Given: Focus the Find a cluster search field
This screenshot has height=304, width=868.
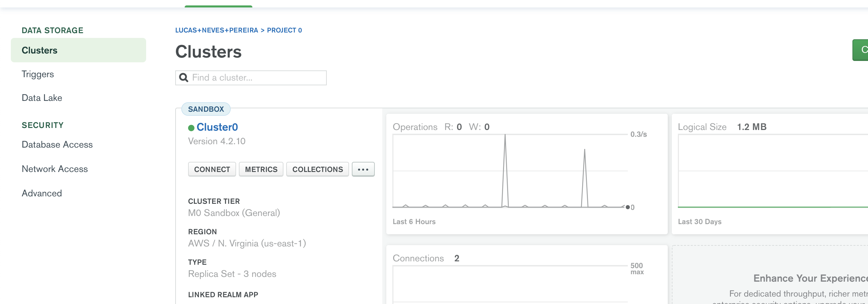Looking at the screenshot, I should click(251, 78).
